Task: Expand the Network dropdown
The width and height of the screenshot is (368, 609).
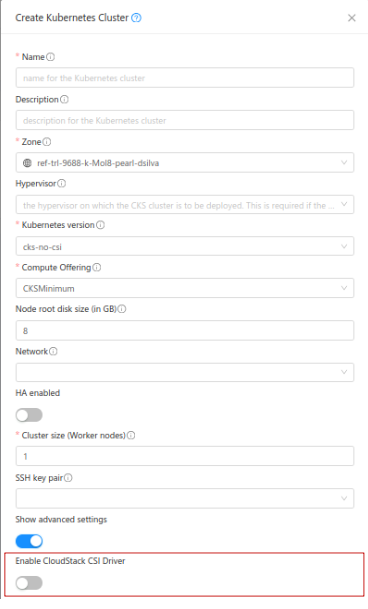Action: (x=185, y=372)
